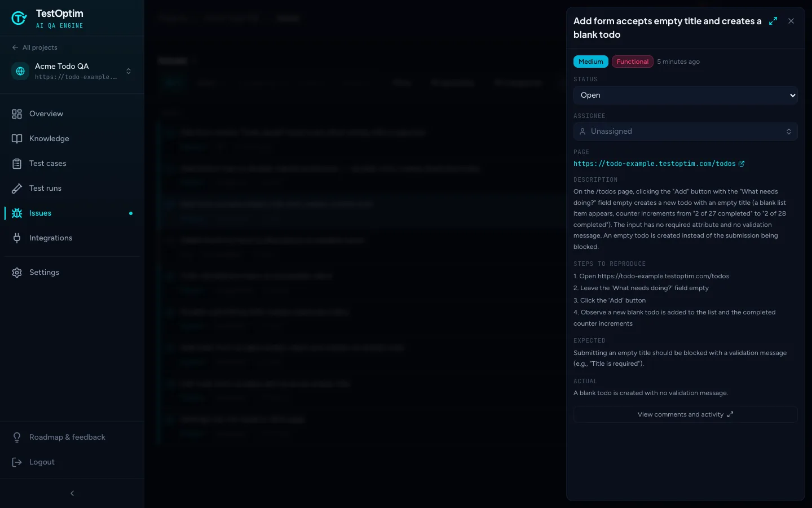
Task: Close the issue detail panel
Action: [x=791, y=21]
